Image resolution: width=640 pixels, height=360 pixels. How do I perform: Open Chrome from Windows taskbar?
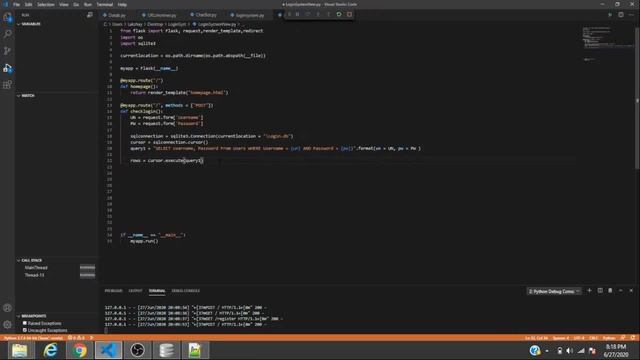[x=79, y=350]
